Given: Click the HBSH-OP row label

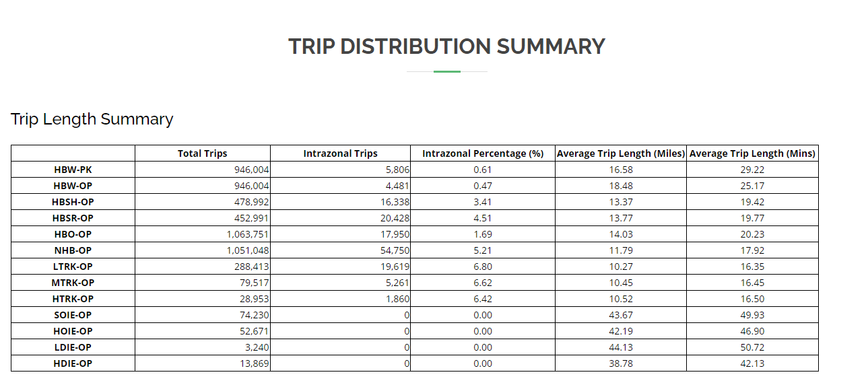Looking at the screenshot, I should point(73,202).
